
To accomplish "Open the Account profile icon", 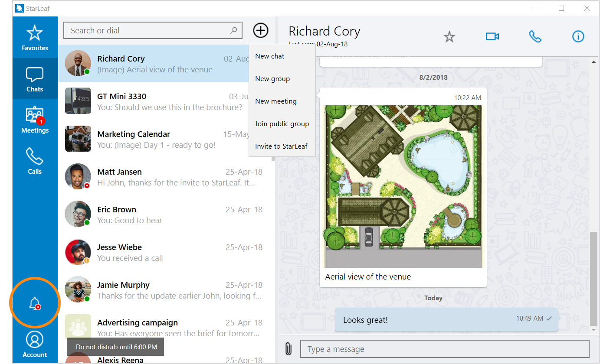I will [35, 344].
